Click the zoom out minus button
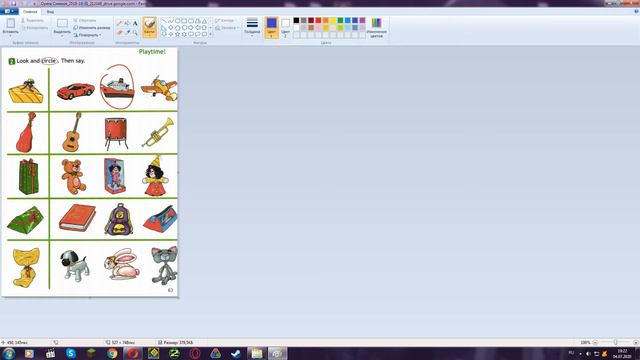Screen dimensions: 640x360 point(595,342)
